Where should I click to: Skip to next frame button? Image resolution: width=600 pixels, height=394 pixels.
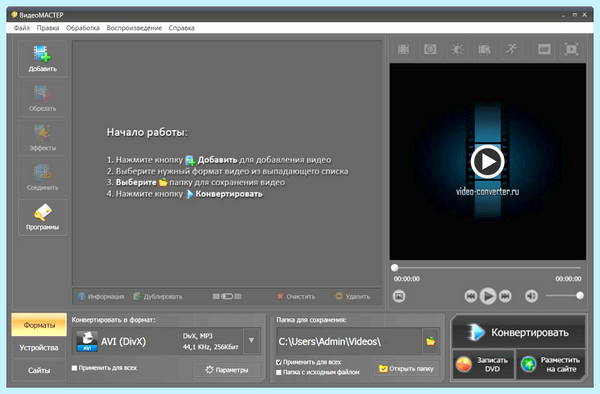pos(505,296)
